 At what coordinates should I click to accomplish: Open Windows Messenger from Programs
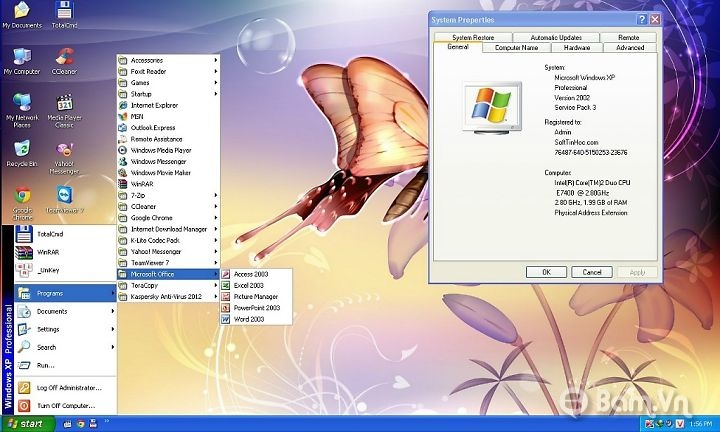point(169,162)
